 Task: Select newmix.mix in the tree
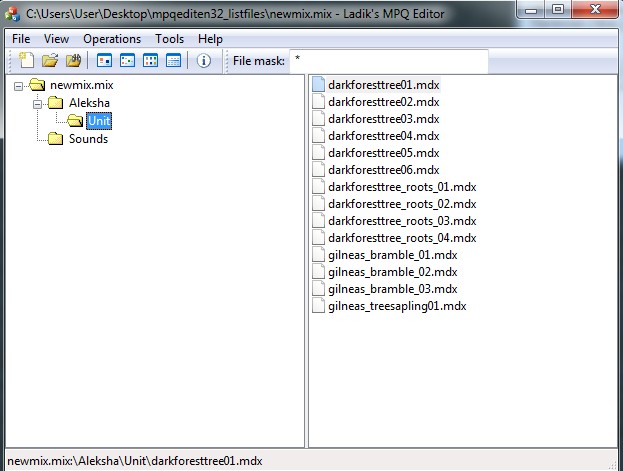click(x=81, y=85)
